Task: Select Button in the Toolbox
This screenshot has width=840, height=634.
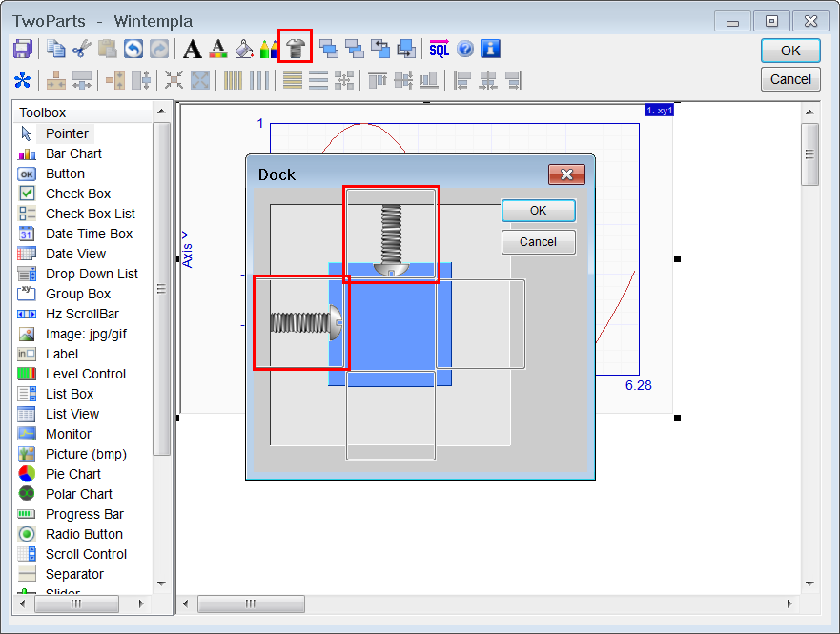Action: point(65,174)
